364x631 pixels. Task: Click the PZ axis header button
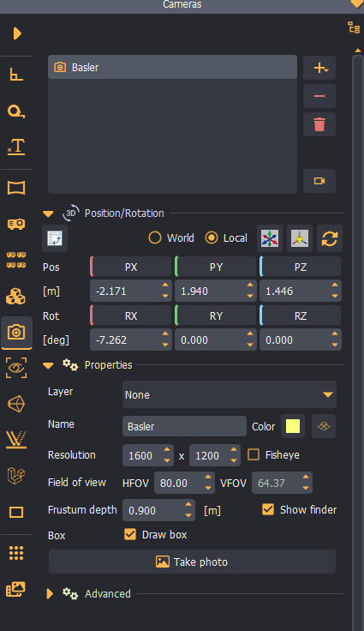point(301,267)
